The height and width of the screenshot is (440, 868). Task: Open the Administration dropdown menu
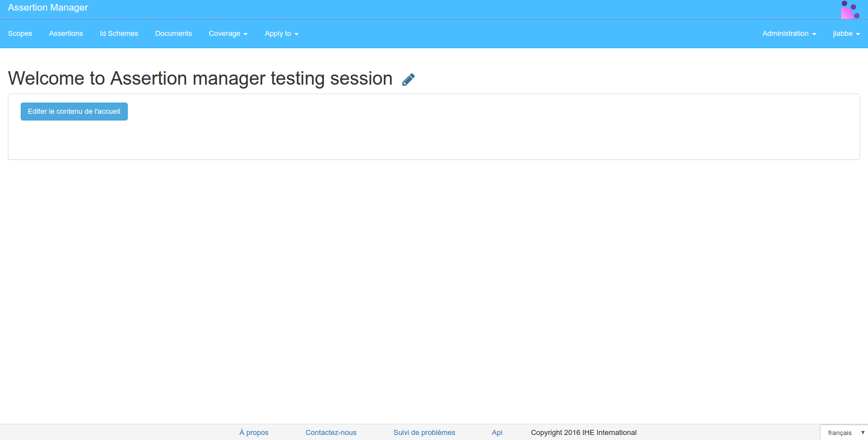click(x=789, y=34)
